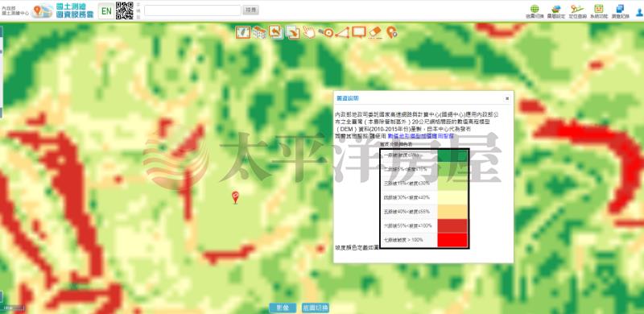Go to next map view arrow
Viewport: 644px width, 314px height.
(293, 32)
